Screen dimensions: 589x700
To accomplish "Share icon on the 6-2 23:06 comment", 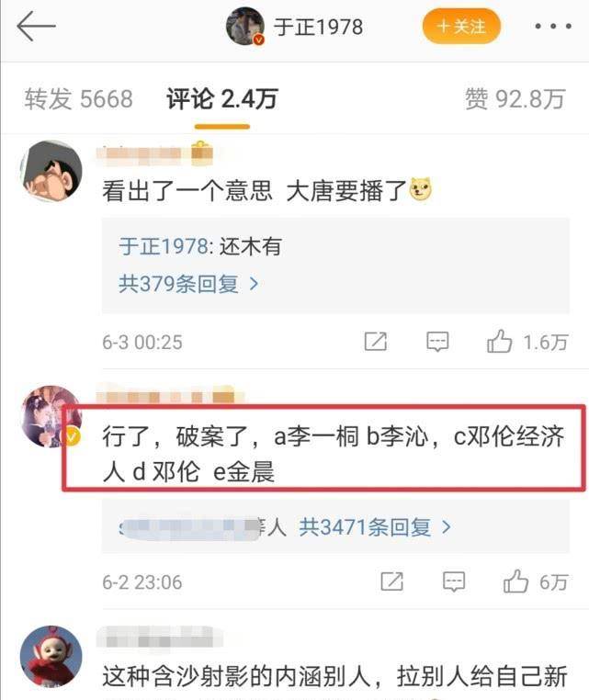I will [391, 581].
